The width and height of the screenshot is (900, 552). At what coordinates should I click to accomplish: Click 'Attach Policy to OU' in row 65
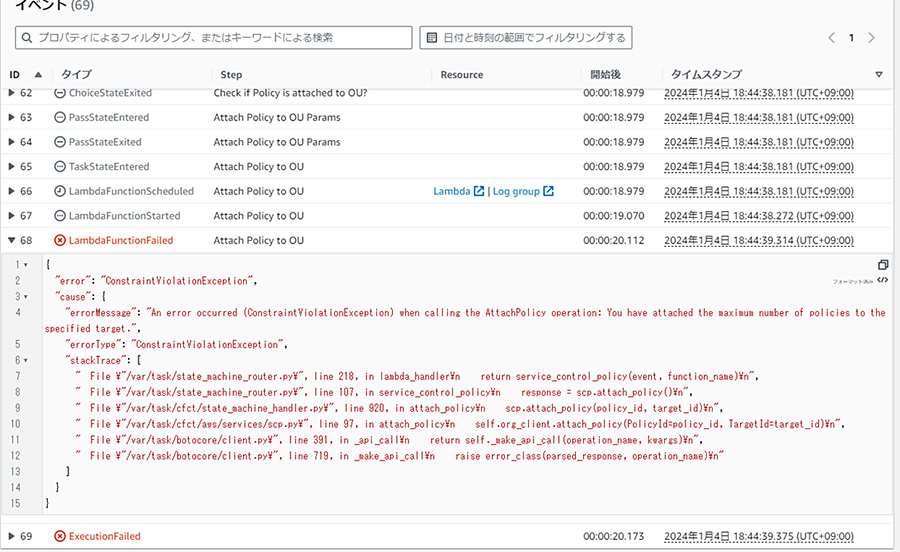click(259, 167)
